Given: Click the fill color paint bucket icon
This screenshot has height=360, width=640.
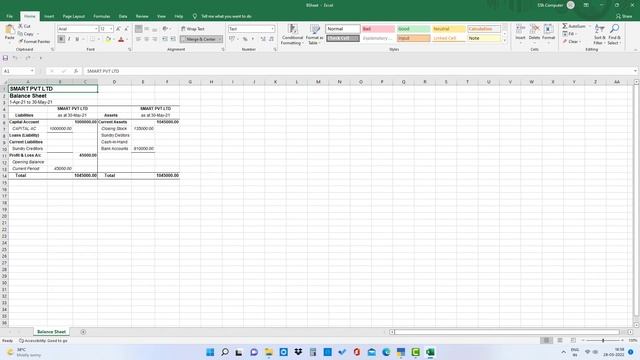Looking at the screenshot, I should coord(108,39).
